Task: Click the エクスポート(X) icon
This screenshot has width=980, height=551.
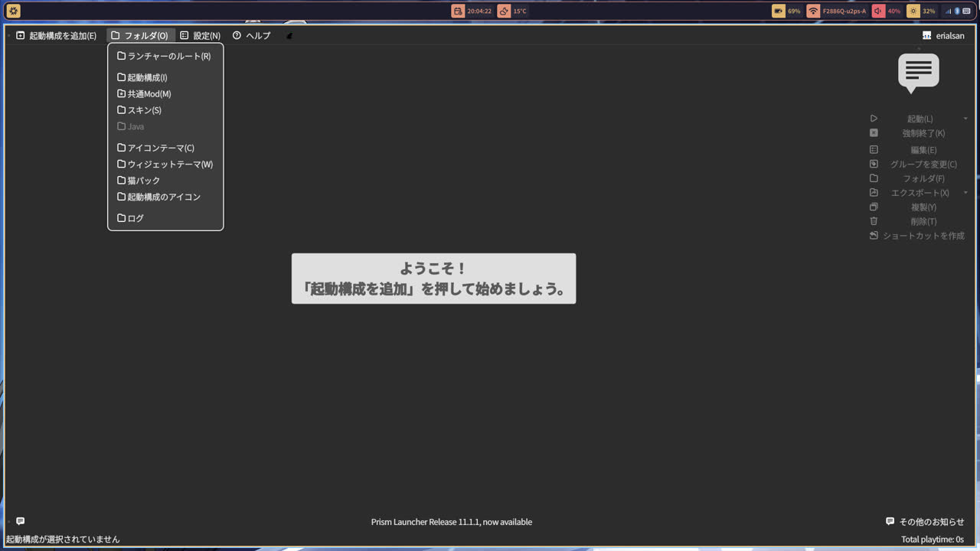Action: pyautogui.click(x=874, y=192)
